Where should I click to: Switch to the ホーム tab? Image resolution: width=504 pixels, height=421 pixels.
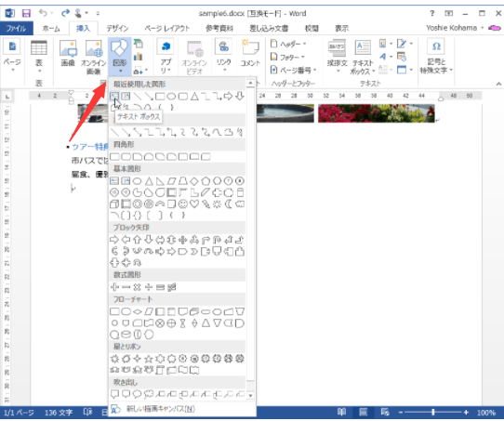[51, 28]
